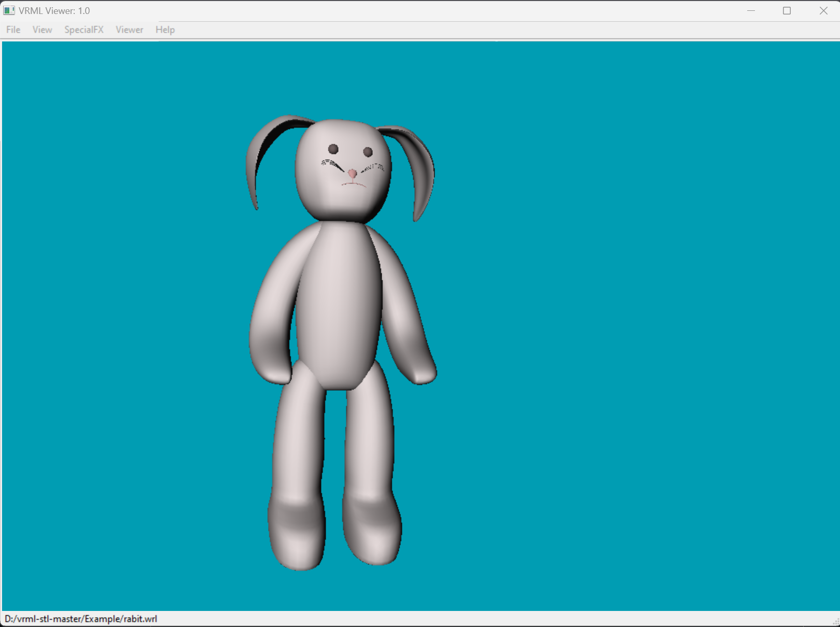The height and width of the screenshot is (627, 840).
Task: Click the teal viewport background
Action: point(622,311)
